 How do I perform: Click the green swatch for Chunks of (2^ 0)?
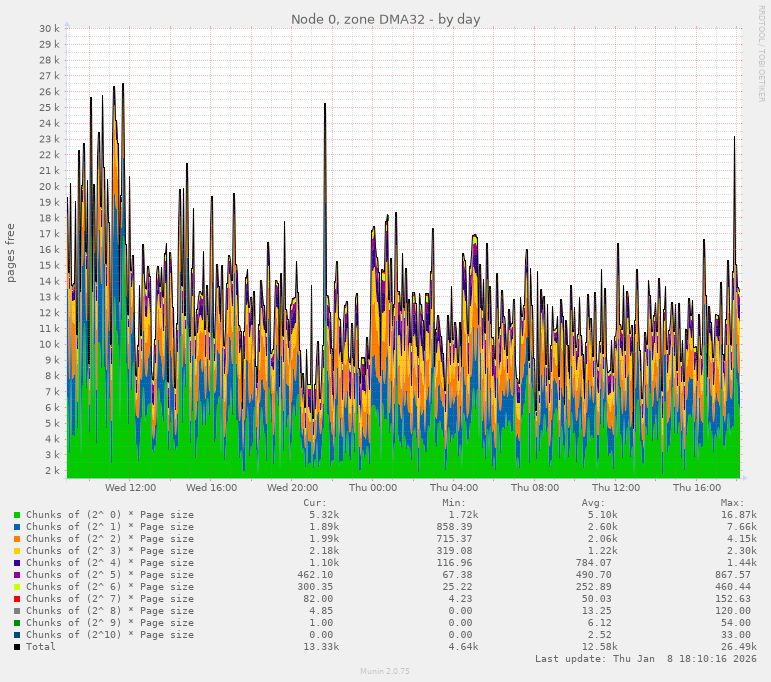coord(17,515)
